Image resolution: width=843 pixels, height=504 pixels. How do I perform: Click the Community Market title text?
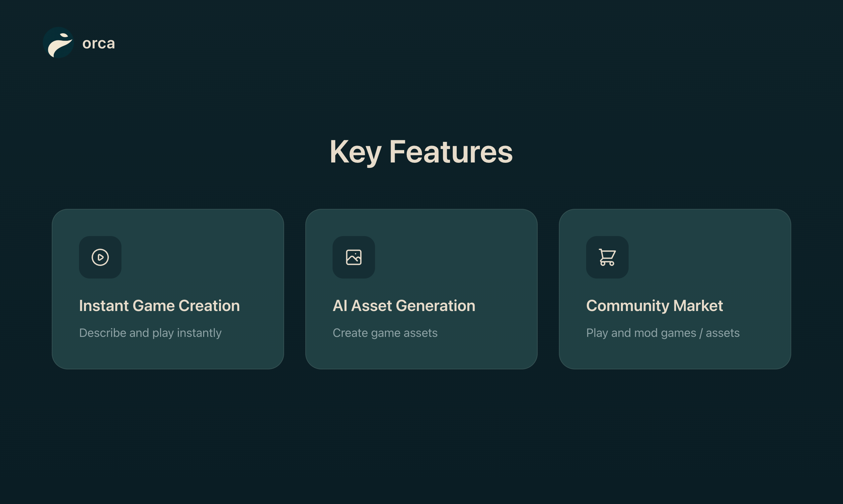[x=654, y=306]
